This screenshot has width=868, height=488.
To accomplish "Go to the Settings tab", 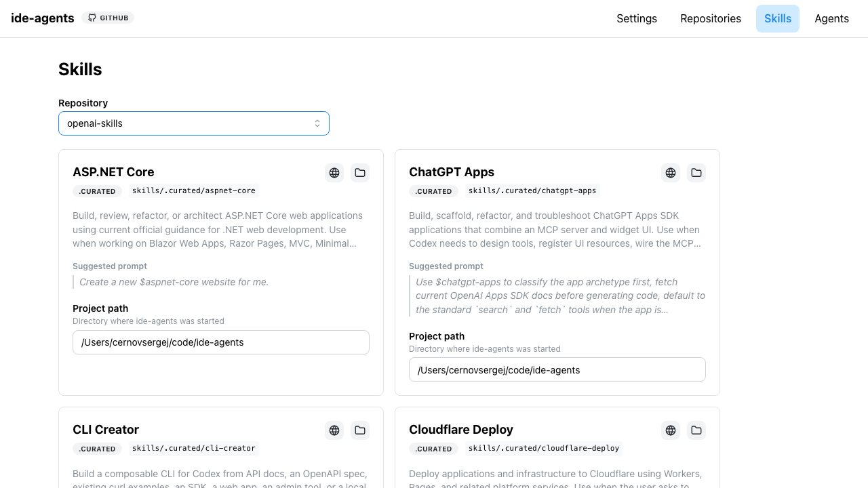I will pyautogui.click(x=637, y=18).
